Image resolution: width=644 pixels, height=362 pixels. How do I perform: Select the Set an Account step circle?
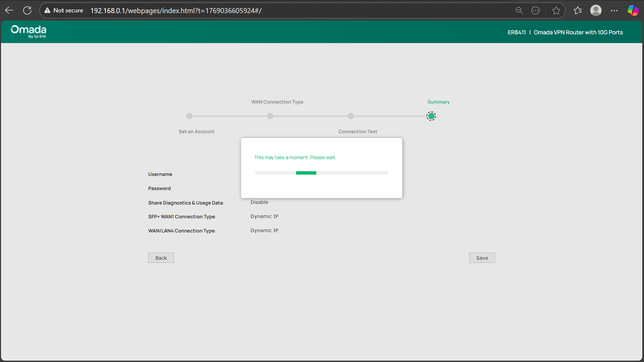(x=189, y=116)
